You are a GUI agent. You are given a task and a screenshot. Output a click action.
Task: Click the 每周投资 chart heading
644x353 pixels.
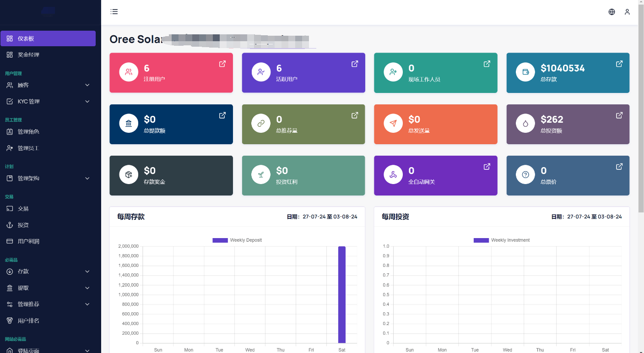(x=395, y=217)
